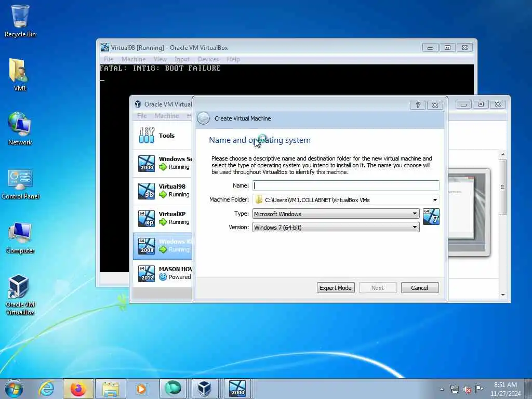Click the scrollbar thumb in Manager details
This screenshot has width=532, height=399.
(x=503, y=187)
